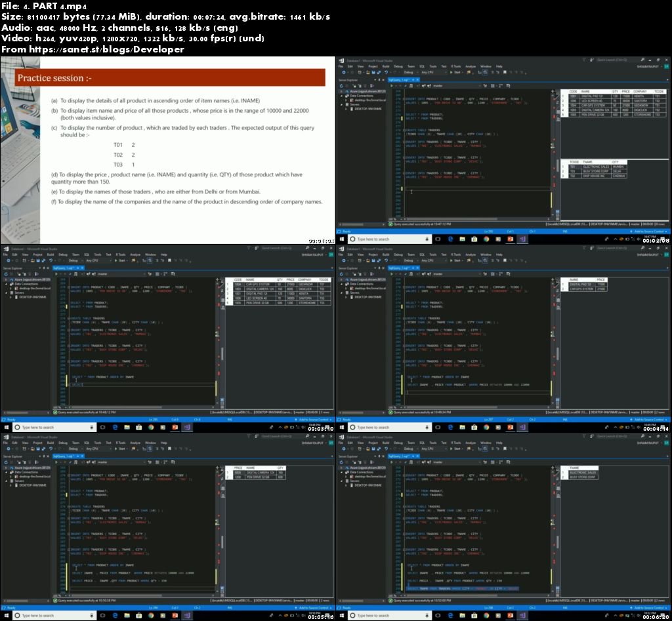Click Quick Launch search icon in 00:05:16 frame
Viewport: 672px width, 621px height.
click(308, 437)
